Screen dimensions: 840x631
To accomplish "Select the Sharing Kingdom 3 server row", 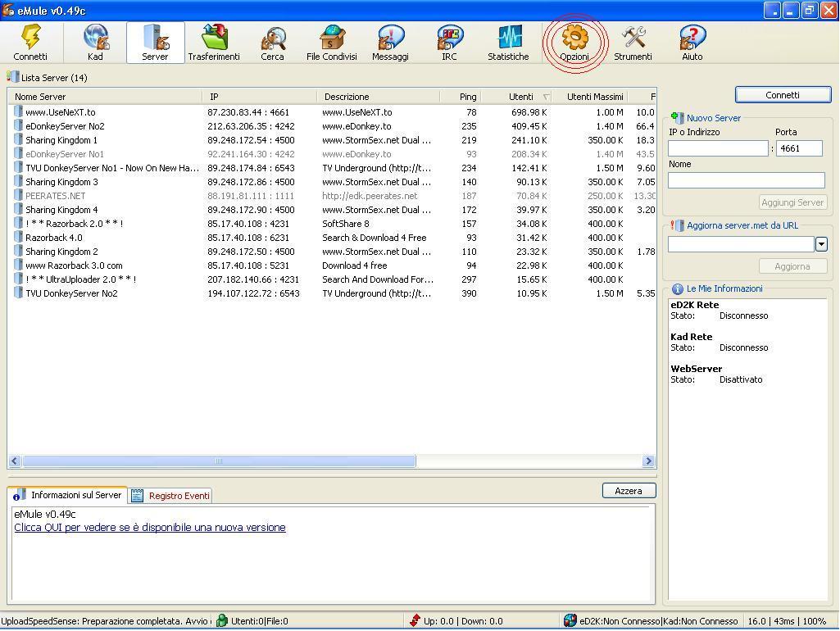I will point(332,182).
